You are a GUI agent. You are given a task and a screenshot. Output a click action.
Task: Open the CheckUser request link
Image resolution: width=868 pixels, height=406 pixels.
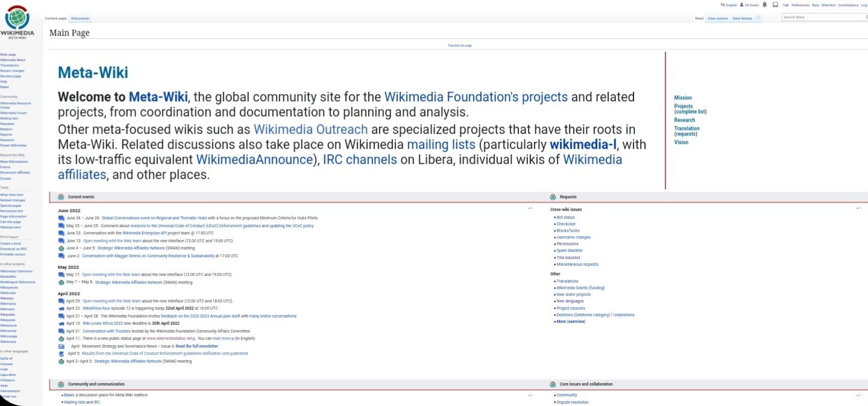coord(566,224)
